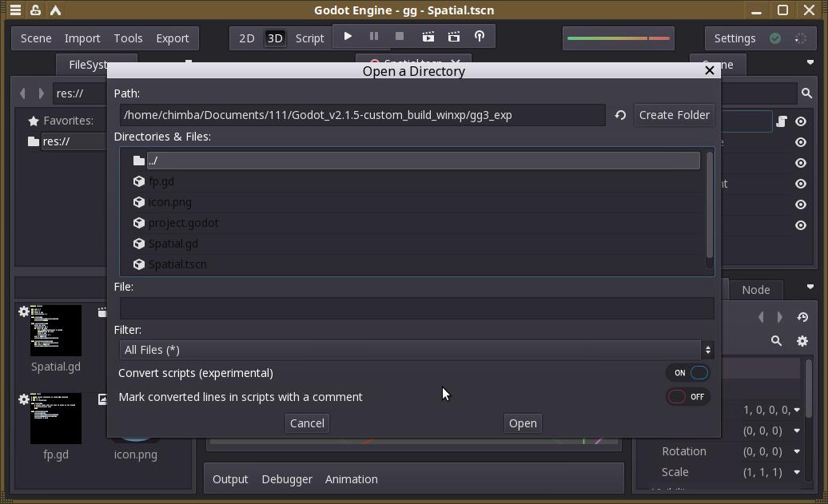Click the pin icon in the window title bar
This screenshot has width=828, height=504.
(x=35, y=10)
